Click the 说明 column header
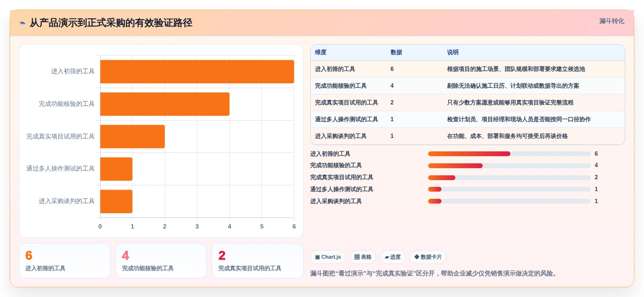The image size is (644, 297). [453, 52]
